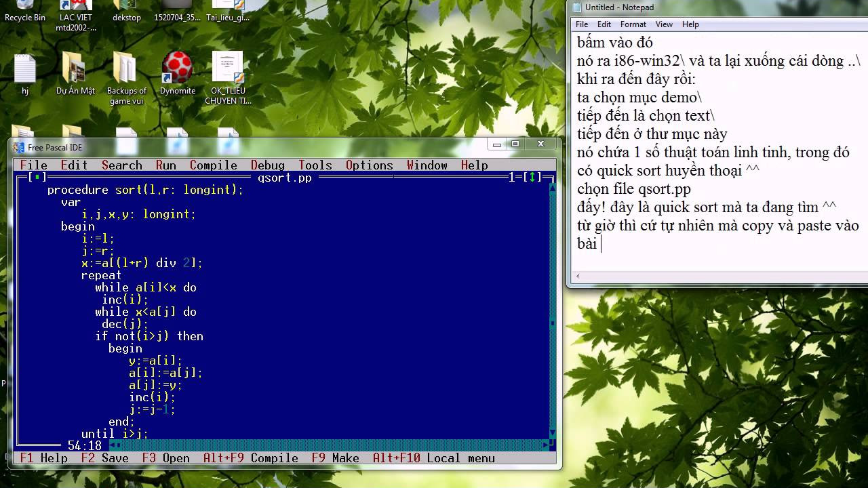This screenshot has width=868, height=488.
Task: Click F3 Open in the status line
Action: pyautogui.click(x=166, y=458)
